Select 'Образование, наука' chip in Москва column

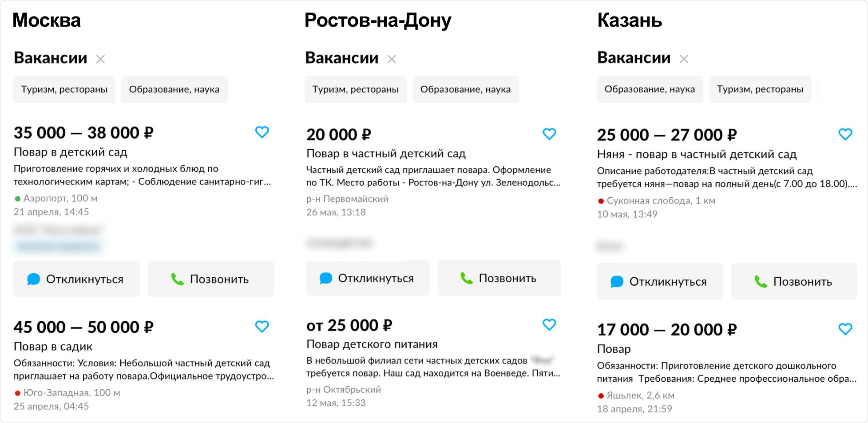[174, 89]
